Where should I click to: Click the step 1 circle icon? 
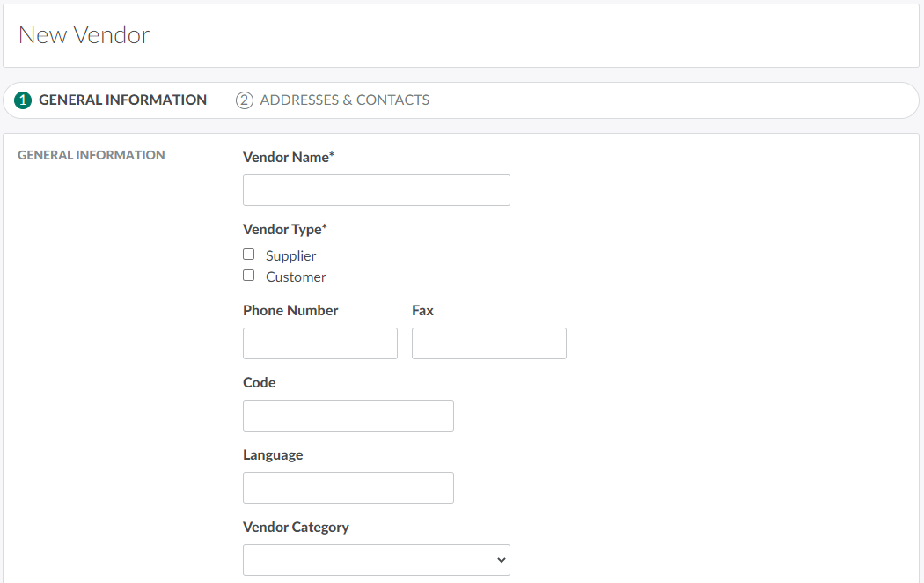(x=23, y=100)
